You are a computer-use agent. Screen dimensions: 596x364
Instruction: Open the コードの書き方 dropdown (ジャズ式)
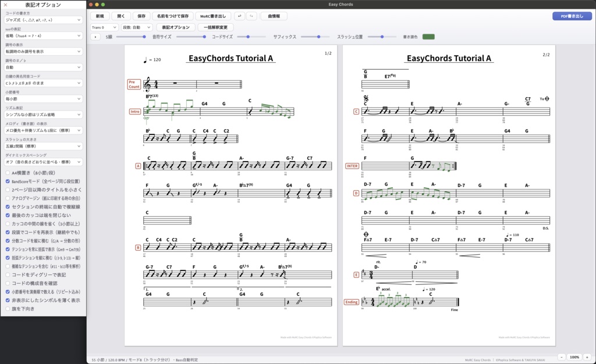click(x=43, y=20)
